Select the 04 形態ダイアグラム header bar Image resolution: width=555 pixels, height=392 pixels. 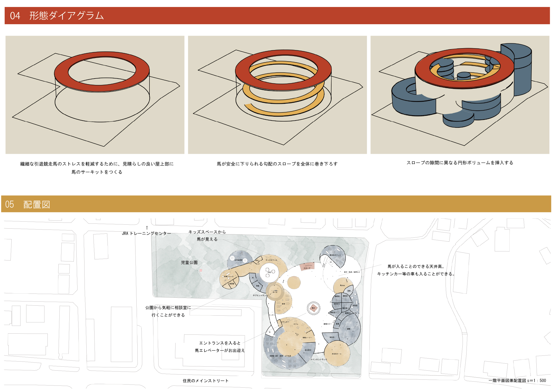(x=277, y=16)
